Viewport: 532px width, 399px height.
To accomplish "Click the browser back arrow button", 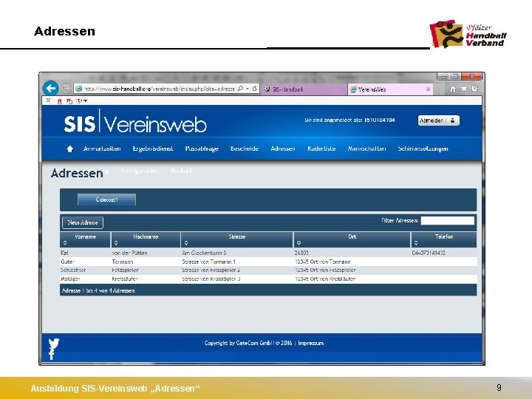I will 51,89.
